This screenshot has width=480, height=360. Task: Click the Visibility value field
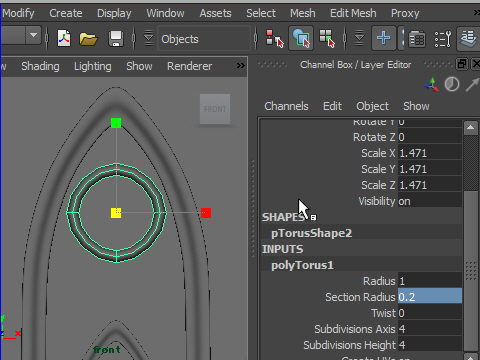point(430,201)
